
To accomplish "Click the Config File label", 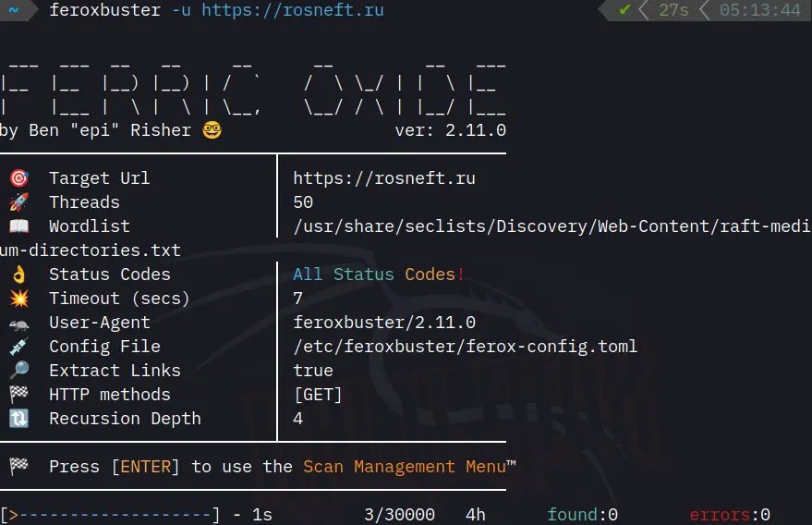I will (104, 347).
